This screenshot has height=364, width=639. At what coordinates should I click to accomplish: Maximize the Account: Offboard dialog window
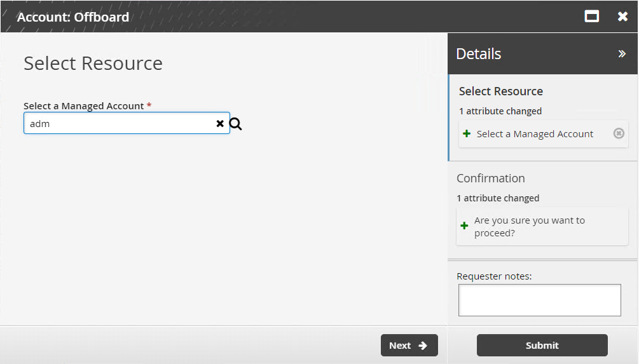click(592, 17)
